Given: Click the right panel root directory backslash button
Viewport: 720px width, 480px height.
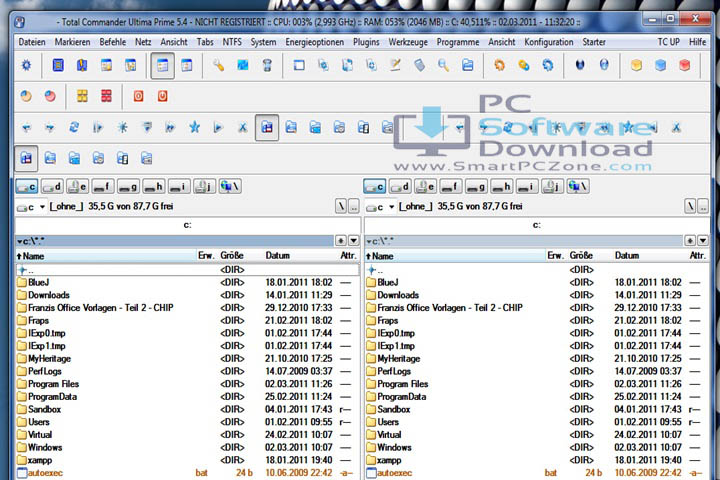Looking at the screenshot, I should click(690, 207).
